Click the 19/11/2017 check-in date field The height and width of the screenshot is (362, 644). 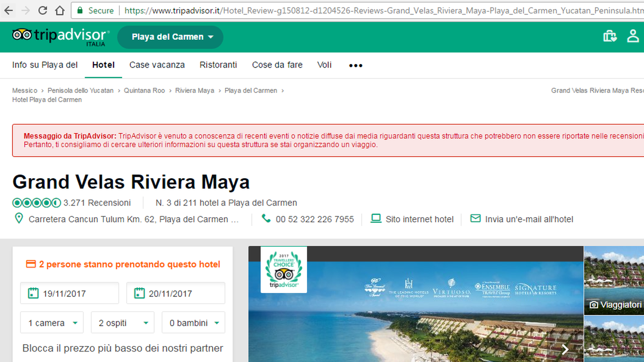[70, 293]
